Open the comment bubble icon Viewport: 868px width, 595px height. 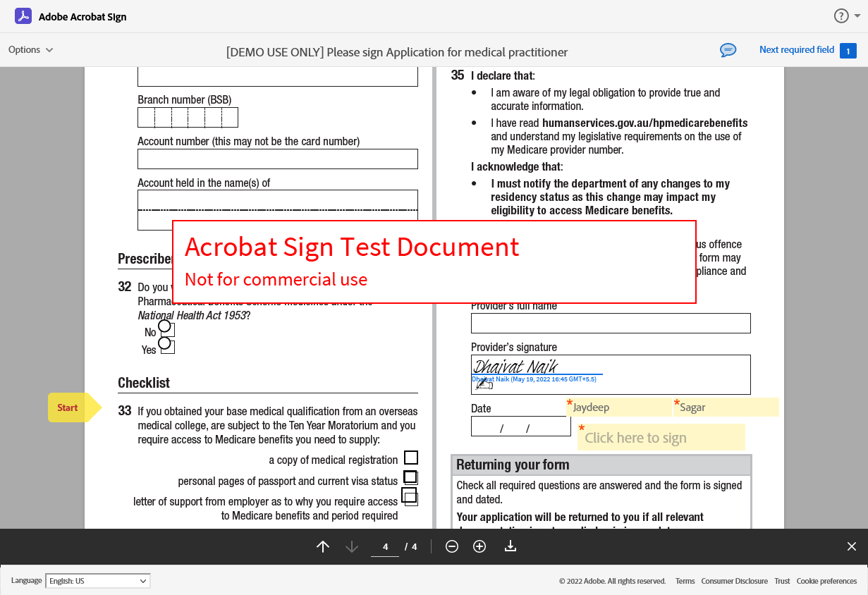pyautogui.click(x=728, y=50)
